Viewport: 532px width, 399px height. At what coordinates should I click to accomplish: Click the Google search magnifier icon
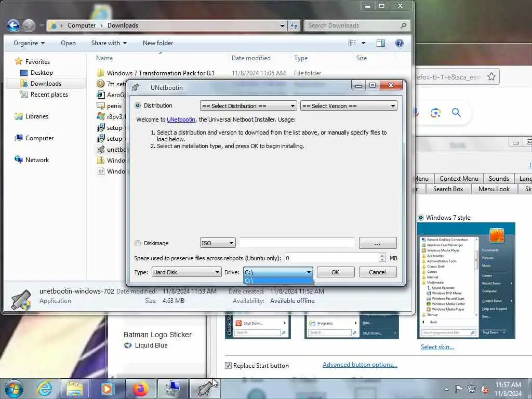[x=456, y=112]
